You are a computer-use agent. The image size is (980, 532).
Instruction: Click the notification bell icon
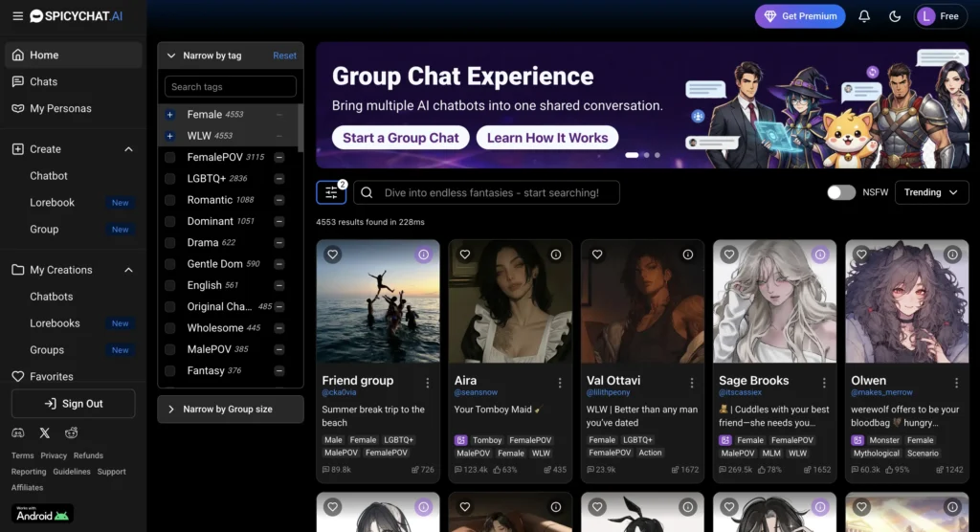click(x=864, y=16)
